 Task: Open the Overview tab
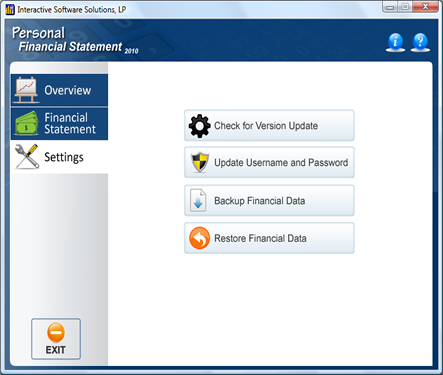pos(59,90)
